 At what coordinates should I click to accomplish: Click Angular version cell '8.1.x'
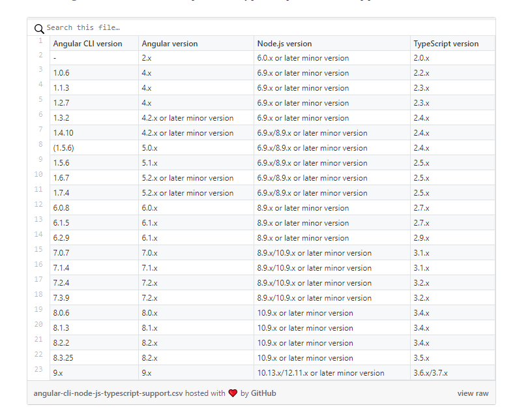pyautogui.click(x=196, y=327)
